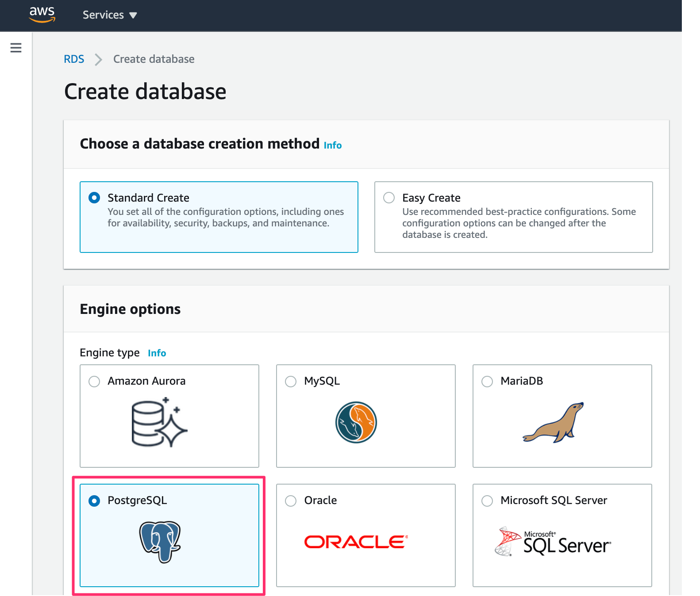This screenshot has height=596, width=700.
Task: Choose the MariaDB engine radio button
Action: [487, 382]
